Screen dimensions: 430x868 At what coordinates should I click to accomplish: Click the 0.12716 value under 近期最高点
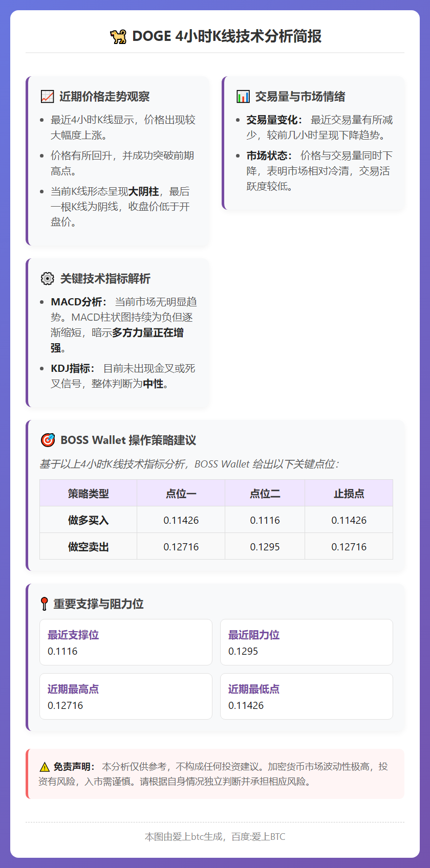tap(65, 705)
